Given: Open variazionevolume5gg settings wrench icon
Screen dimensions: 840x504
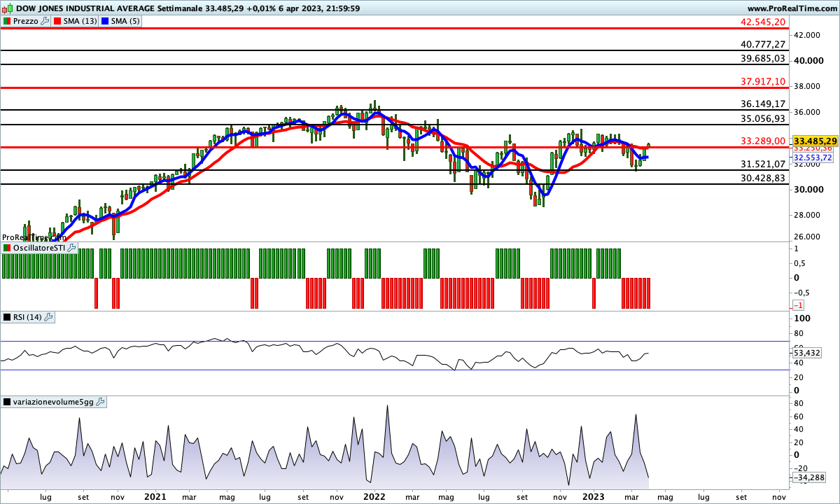Looking at the screenshot, I should pos(101,402).
